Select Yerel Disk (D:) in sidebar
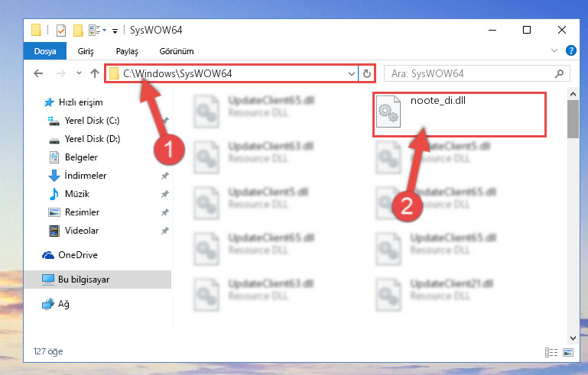588x375 pixels. 93,139
